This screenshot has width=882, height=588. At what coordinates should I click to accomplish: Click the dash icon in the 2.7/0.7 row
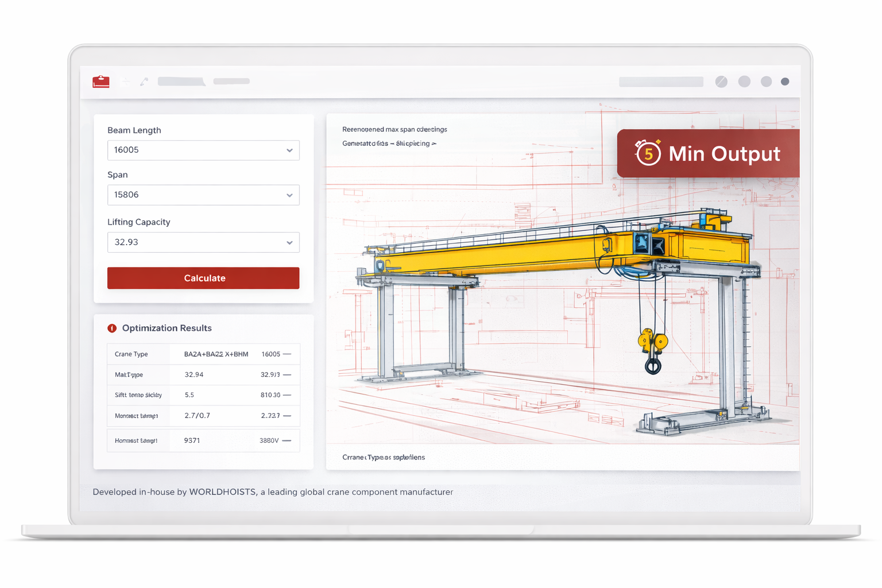287,416
